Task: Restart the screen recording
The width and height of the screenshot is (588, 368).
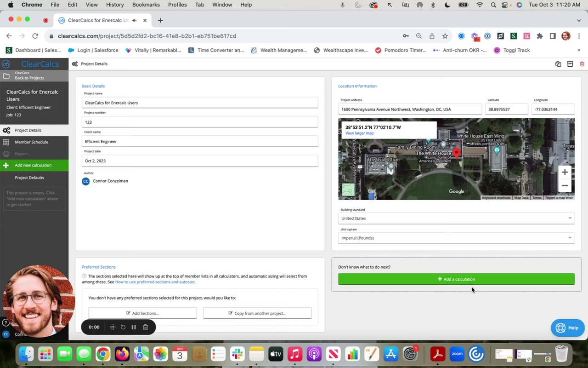Action: [x=123, y=327]
